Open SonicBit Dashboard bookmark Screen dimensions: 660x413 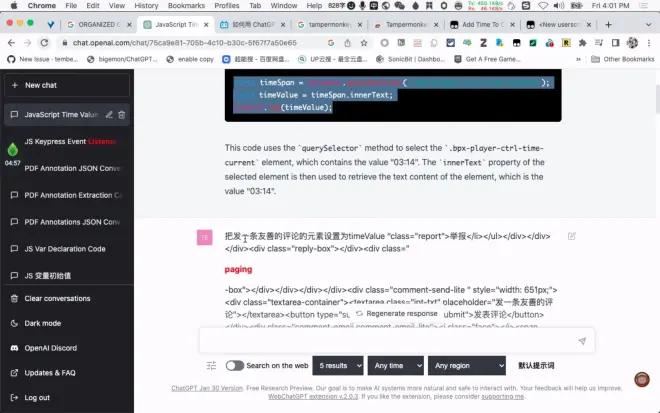click(410, 59)
